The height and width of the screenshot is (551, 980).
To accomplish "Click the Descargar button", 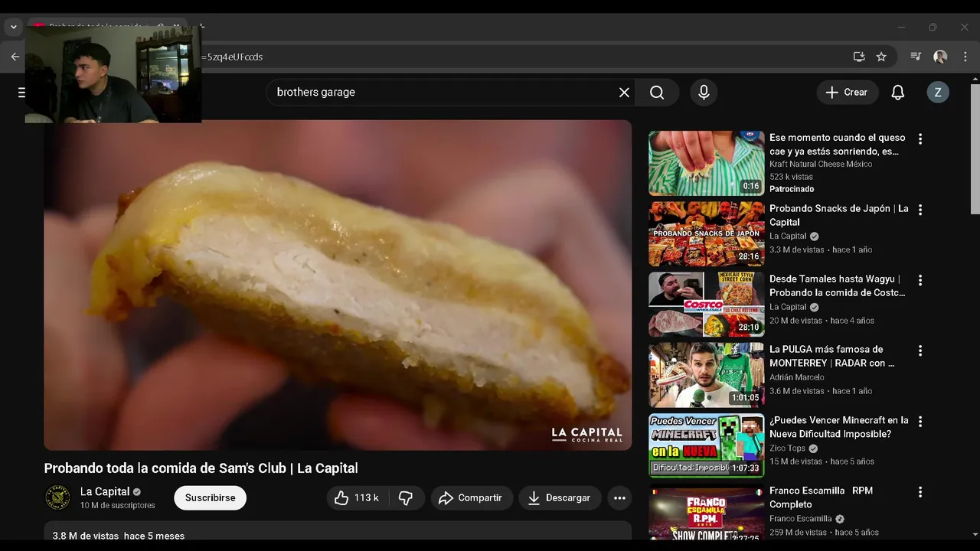I will pyautogui.click(x=560, y=498).
